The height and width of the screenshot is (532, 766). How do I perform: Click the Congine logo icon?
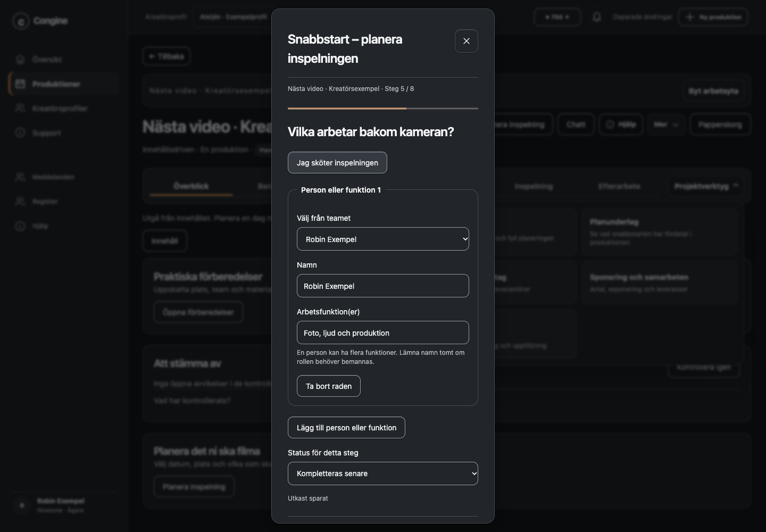pos(21,21)
